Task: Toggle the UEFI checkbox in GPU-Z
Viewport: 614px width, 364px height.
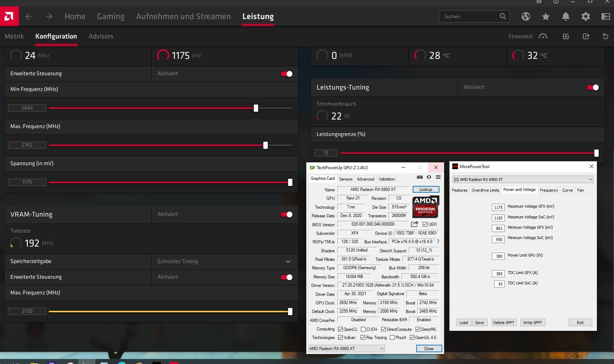Action: click(425, 224)
